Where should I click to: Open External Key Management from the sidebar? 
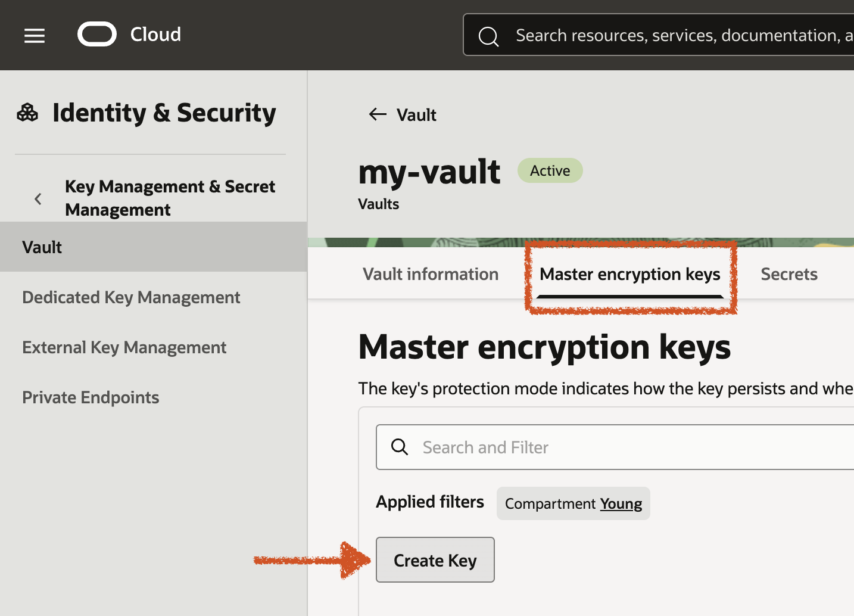point(124,347)
